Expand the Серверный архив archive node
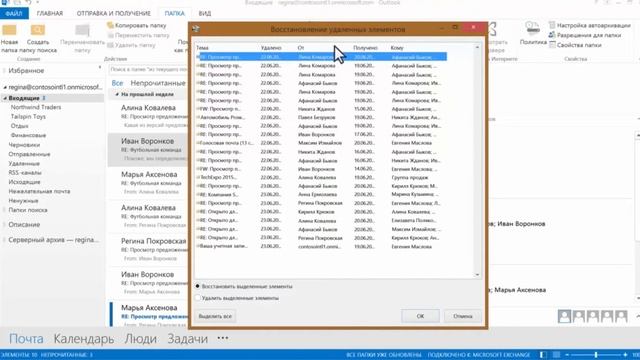 coord(4,240)
